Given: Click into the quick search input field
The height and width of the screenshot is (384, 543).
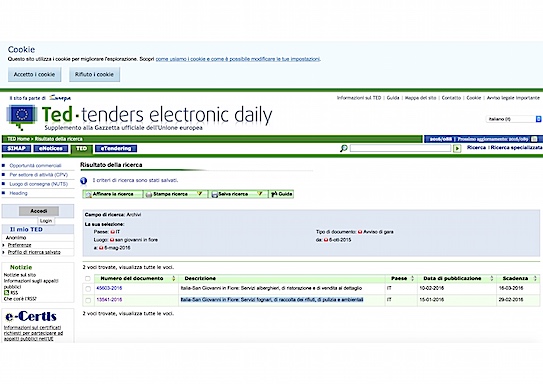Looking at the screenshot, I should click(400, 149).
